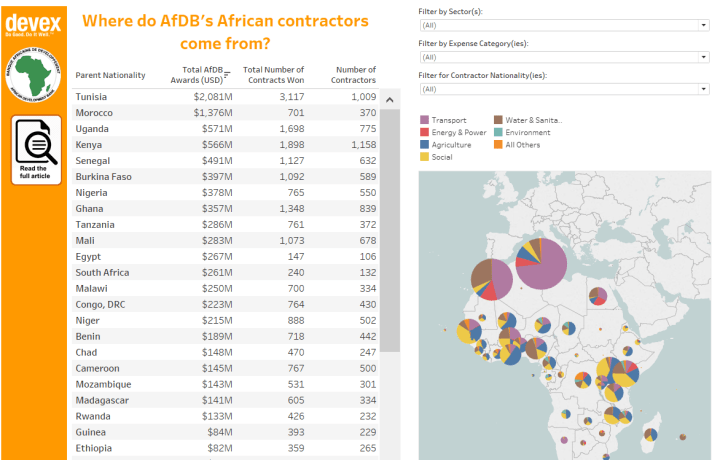Select the Transport legend swatch

(424, 120)
